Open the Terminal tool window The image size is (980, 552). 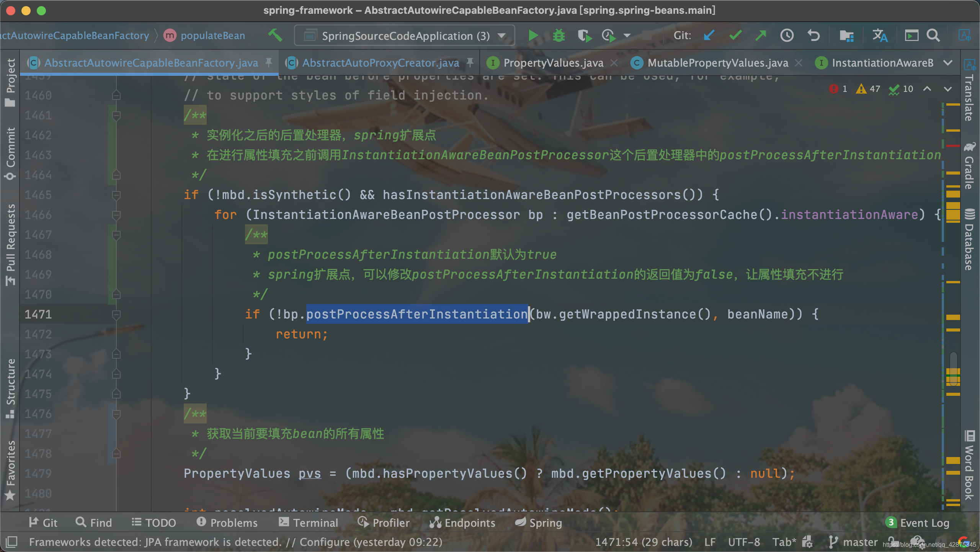click(x=309, y=523)
